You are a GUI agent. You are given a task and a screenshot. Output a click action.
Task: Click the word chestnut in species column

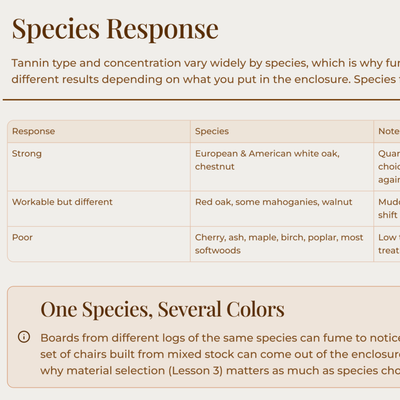pos(215,167)
